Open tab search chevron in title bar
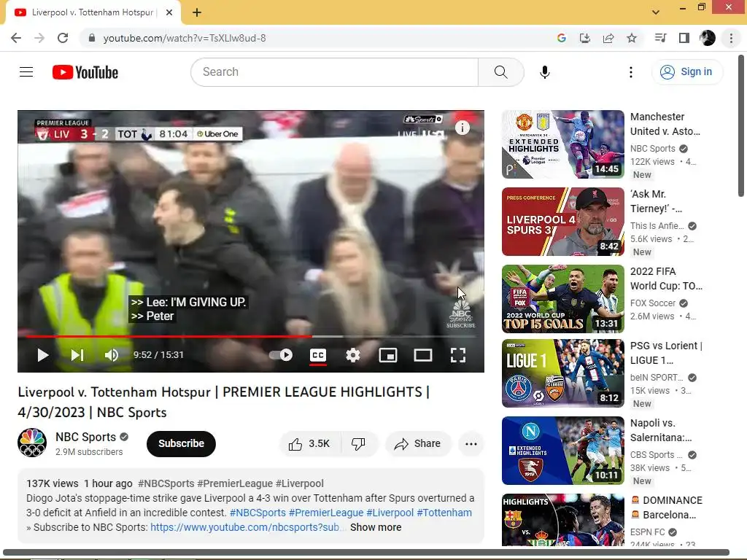The width and height of the screenshot is (747, 560). point(656,12)
